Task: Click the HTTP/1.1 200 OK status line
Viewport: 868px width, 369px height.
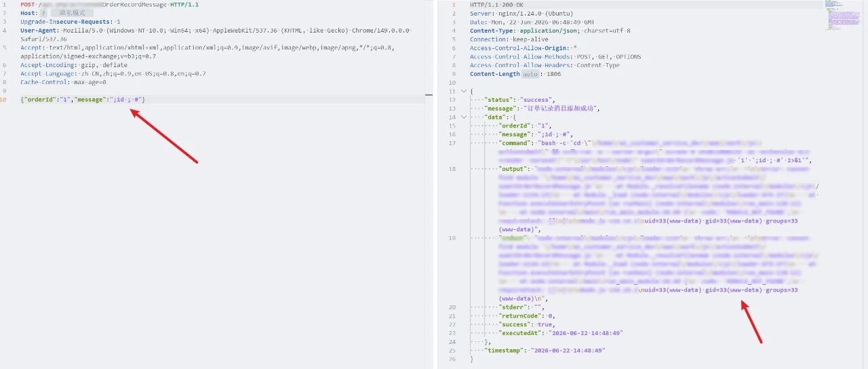Action: point(496,5)
